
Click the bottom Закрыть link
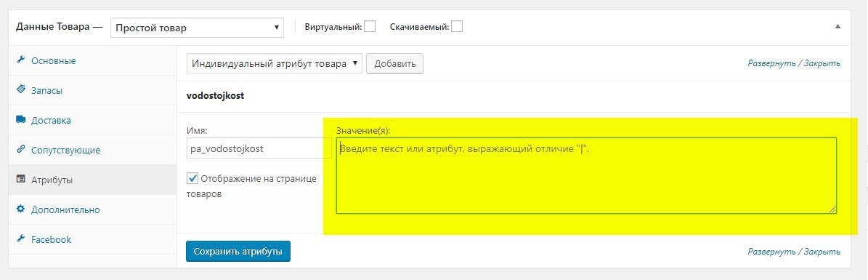[822, 252]
